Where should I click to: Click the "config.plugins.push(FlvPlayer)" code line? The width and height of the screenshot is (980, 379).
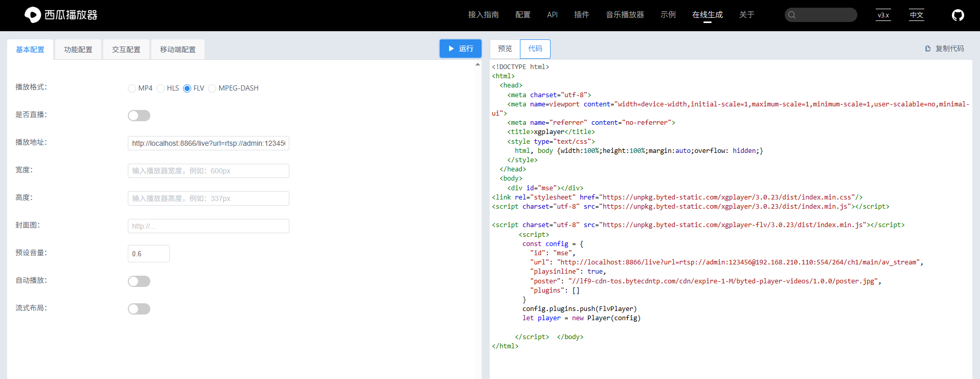580,309
